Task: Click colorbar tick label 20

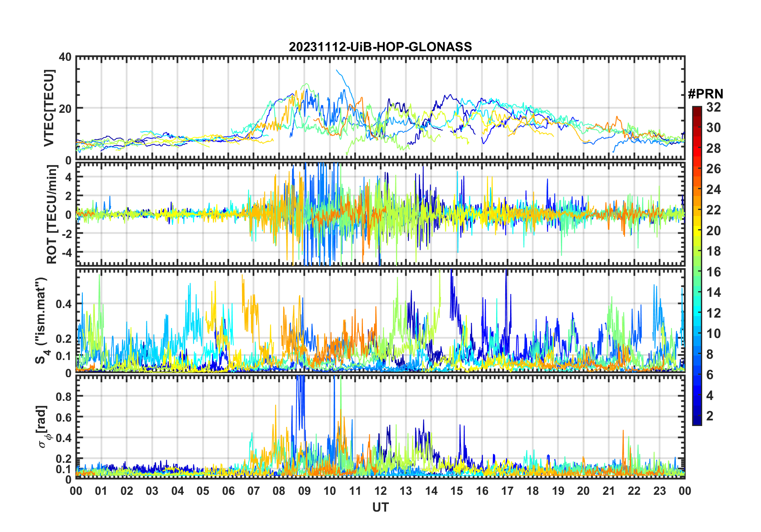Action: click(x=713, y=231)
